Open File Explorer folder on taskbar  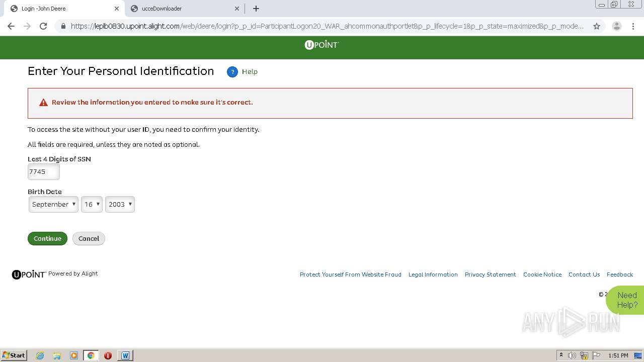[x=57, y=355]
